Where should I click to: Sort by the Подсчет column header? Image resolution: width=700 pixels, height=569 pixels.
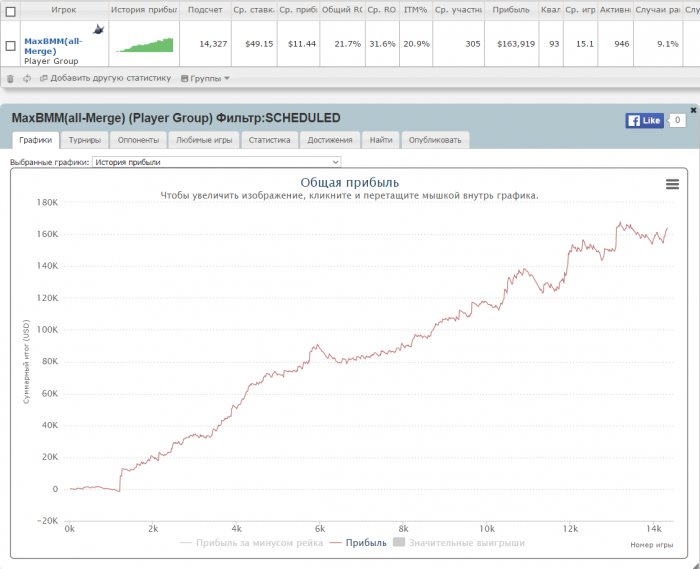205,10
